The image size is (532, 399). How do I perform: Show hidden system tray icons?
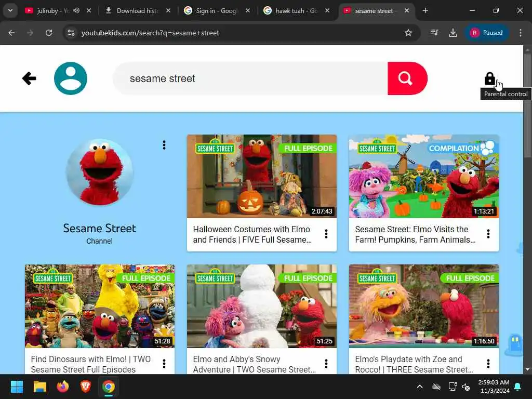(420, 387)
